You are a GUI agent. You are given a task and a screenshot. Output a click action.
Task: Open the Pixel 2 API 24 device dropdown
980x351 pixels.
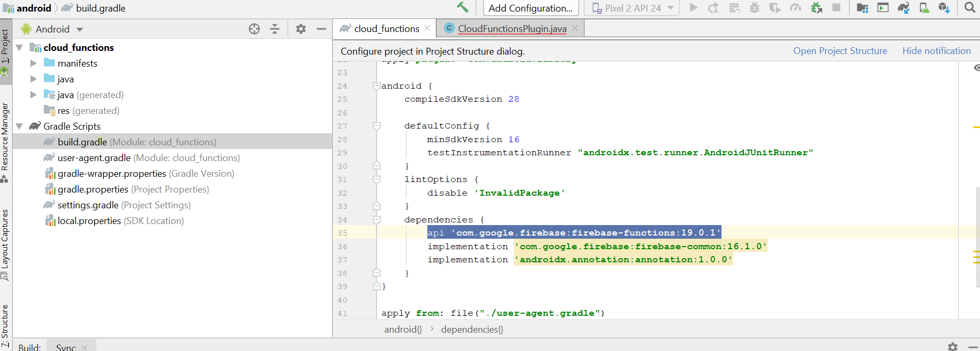pos(632,8)
